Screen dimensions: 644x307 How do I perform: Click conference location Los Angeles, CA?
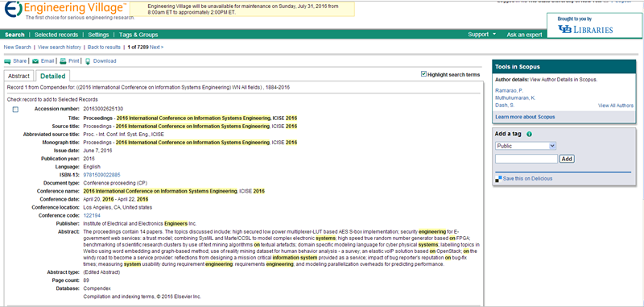118,207
